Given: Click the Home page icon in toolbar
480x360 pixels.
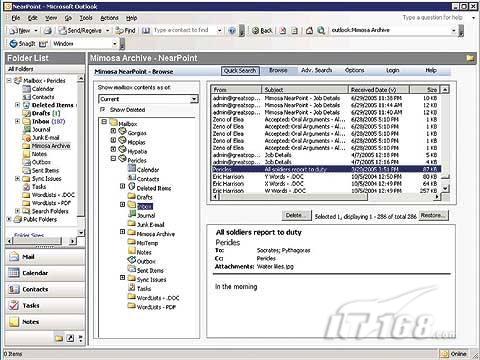Looking at the screenshot, I should 309,31.
